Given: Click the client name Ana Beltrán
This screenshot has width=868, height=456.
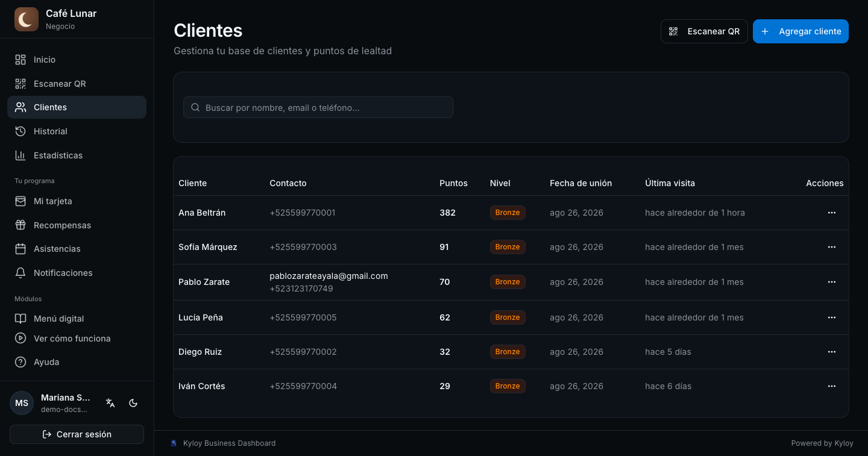Looking at the screenshot, I should tap(202, 213).
